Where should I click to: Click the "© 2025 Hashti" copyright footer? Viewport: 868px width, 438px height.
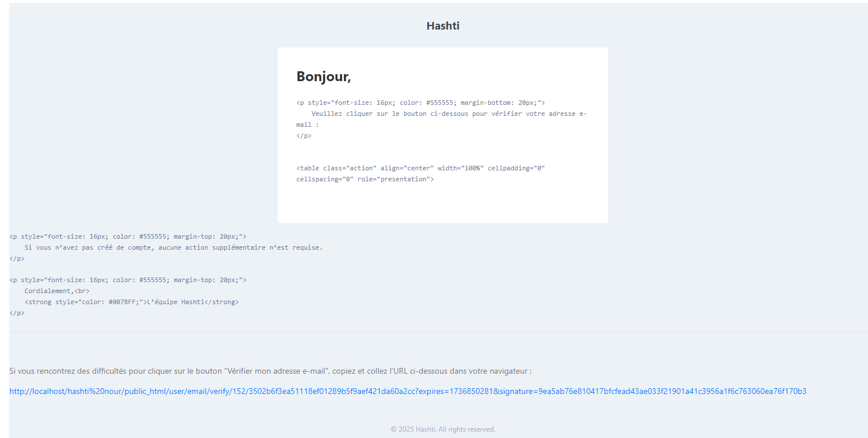tap(442, 429)
